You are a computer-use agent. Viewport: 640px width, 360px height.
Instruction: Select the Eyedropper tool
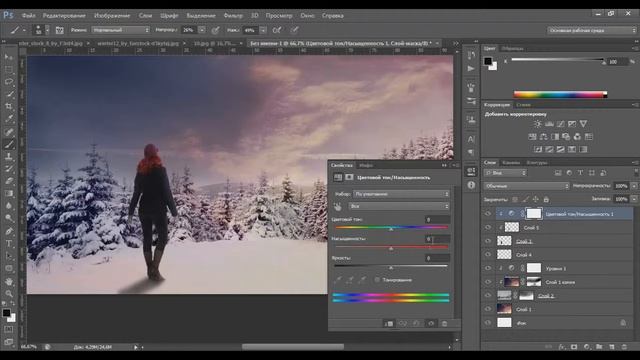9,119
